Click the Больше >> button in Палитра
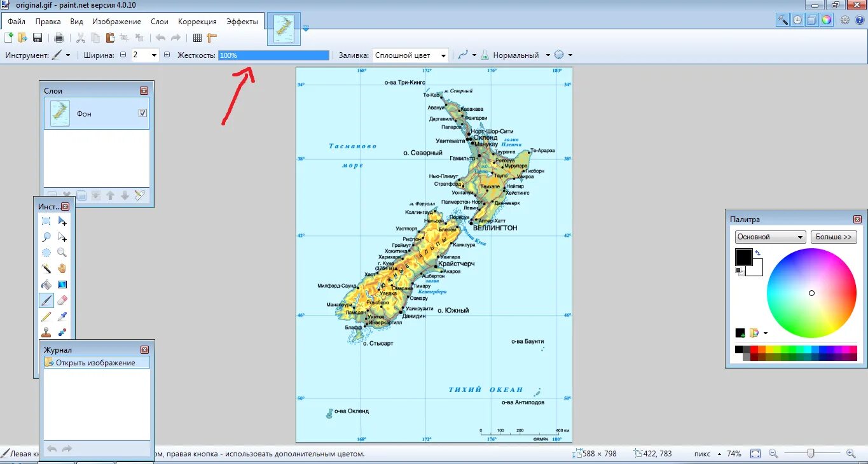The width and height of the screenshot is (868, 464). [x=834, y=237]
